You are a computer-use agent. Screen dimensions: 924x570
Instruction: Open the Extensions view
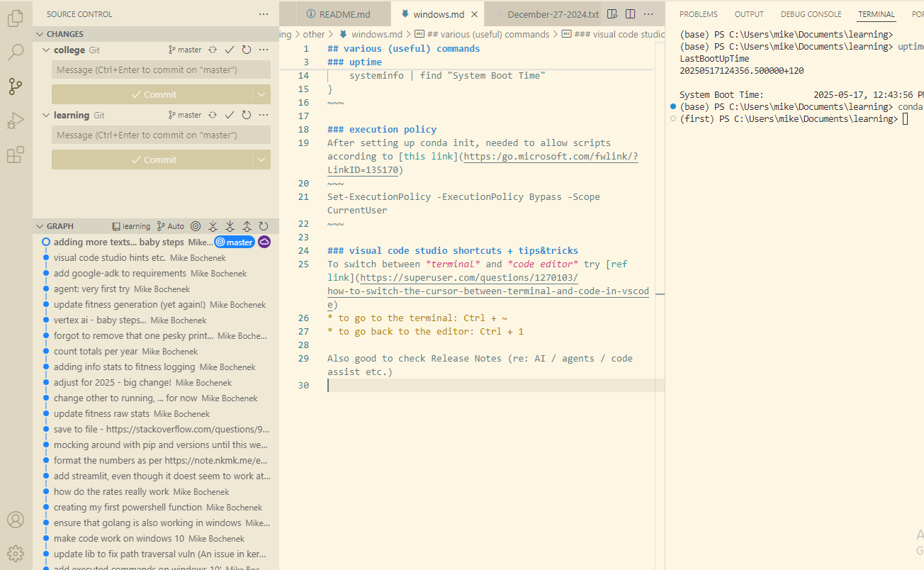click(16, 155)
